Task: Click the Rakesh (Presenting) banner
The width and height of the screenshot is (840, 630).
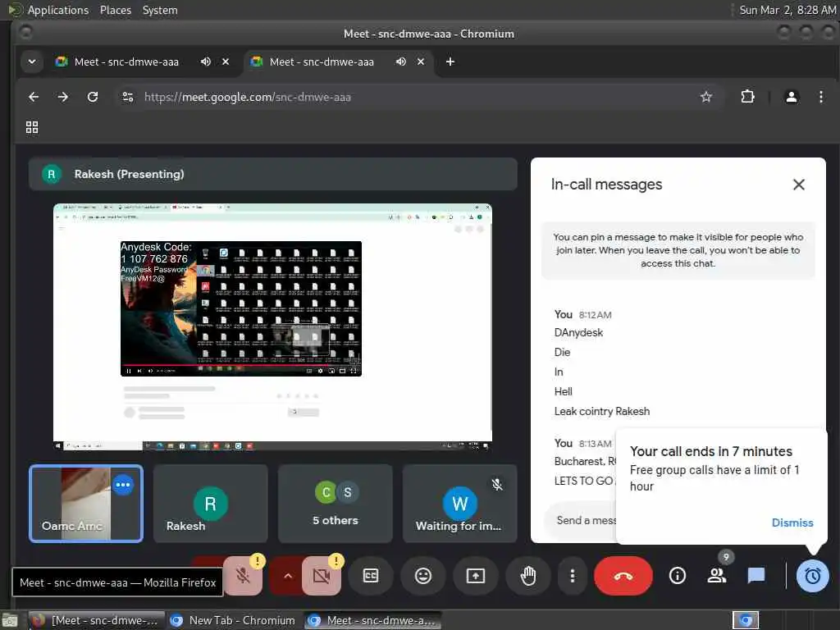Action: pos(272,174)
